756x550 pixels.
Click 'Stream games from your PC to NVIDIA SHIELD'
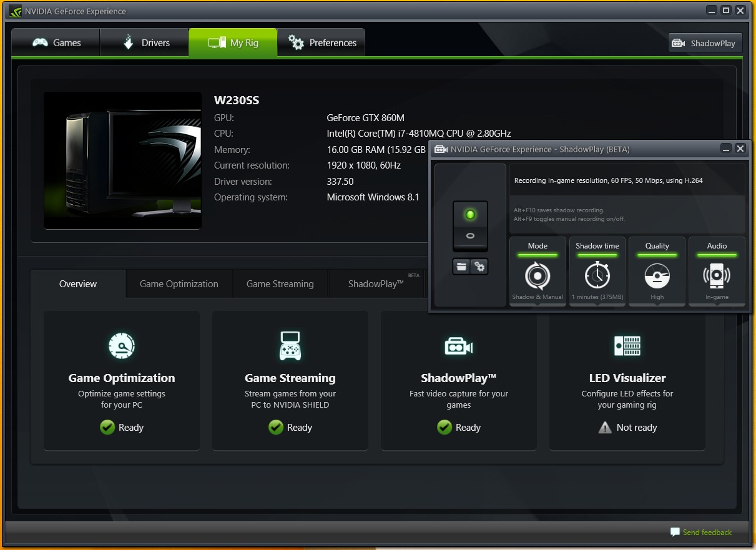[290, 400]
